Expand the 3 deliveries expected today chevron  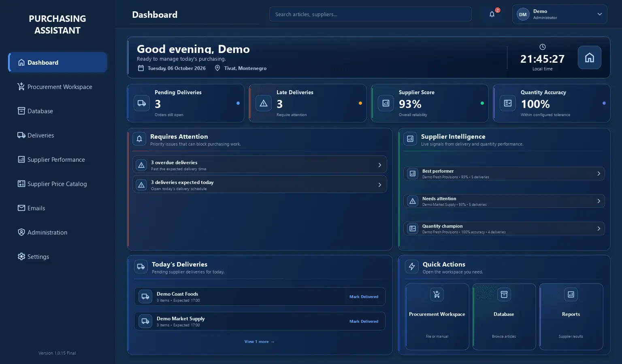pyautogui.click(x=379, y=185)
